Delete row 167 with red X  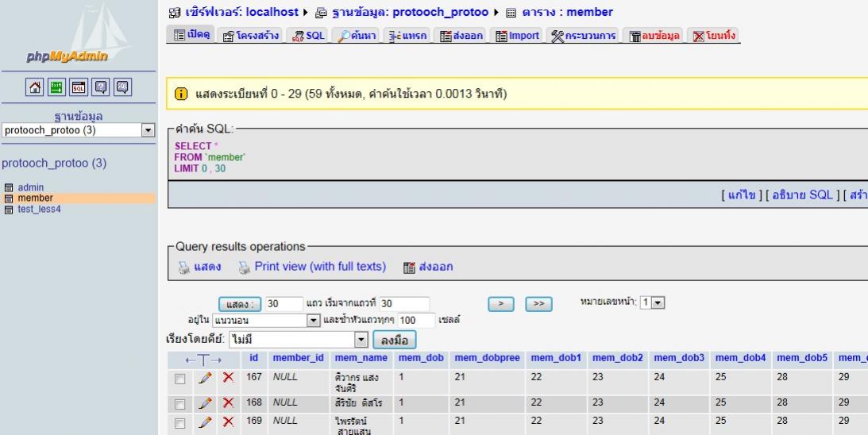tap(228, 377)
